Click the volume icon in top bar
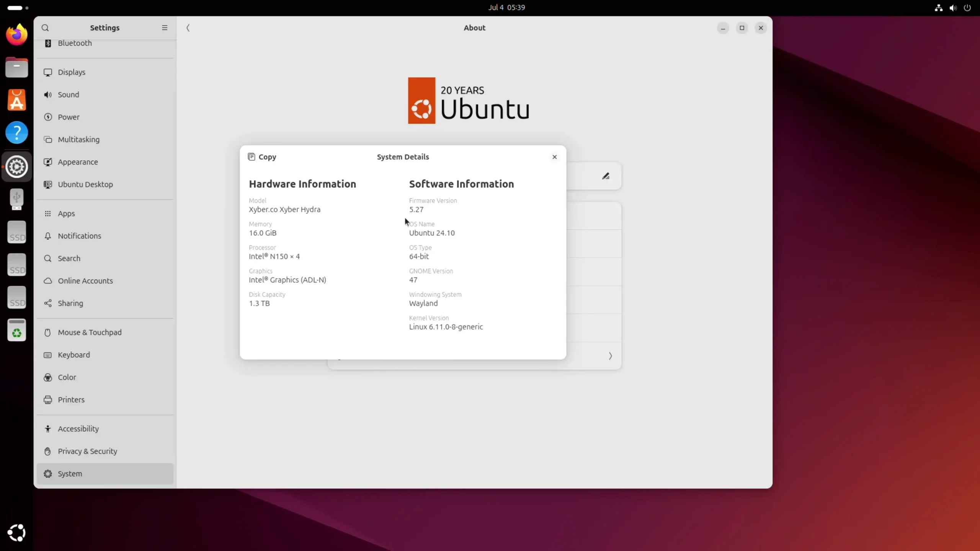This screenshot has height=551, width=980. (x=953, y=8)
